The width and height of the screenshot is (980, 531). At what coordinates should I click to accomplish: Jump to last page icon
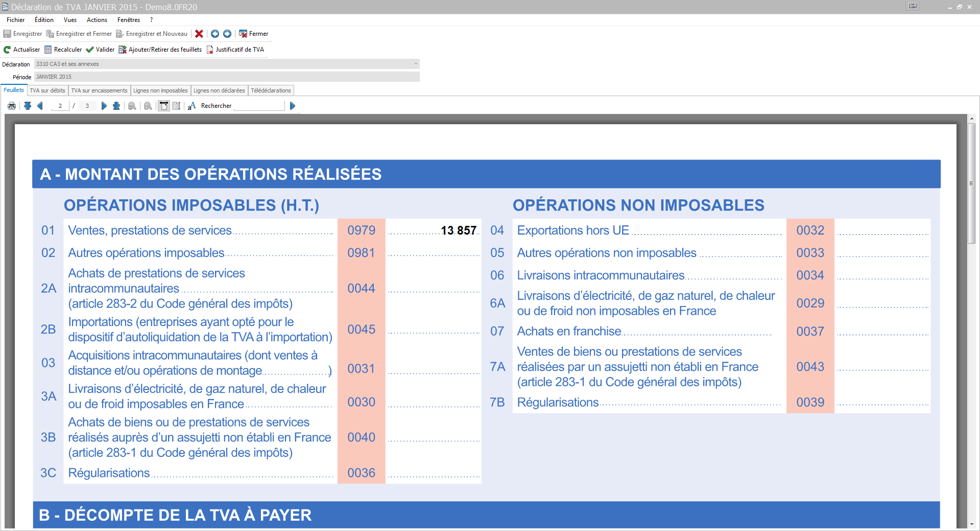pos(116,106)
